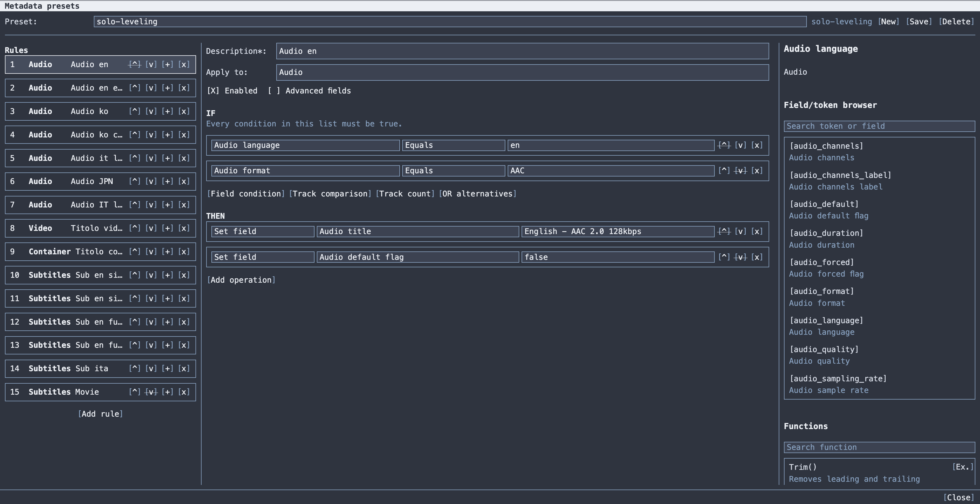The height and width of the screenshot is (504, 980).
Task: Move 'Audio title' operation down
Action: (x=740, y=231)
